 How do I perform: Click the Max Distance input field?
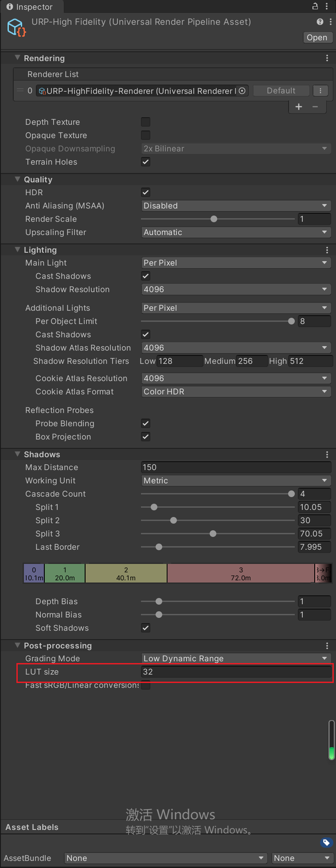click(x=235, y=468)
